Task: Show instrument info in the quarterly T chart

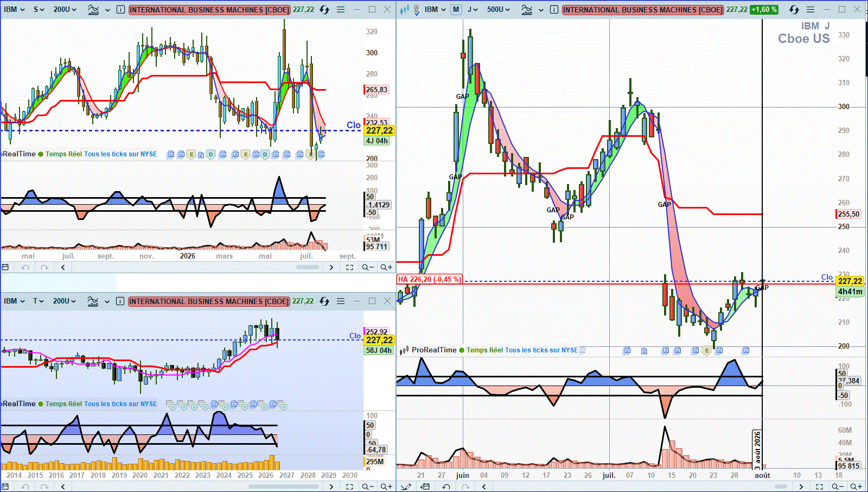Action: tap(120, 301)
